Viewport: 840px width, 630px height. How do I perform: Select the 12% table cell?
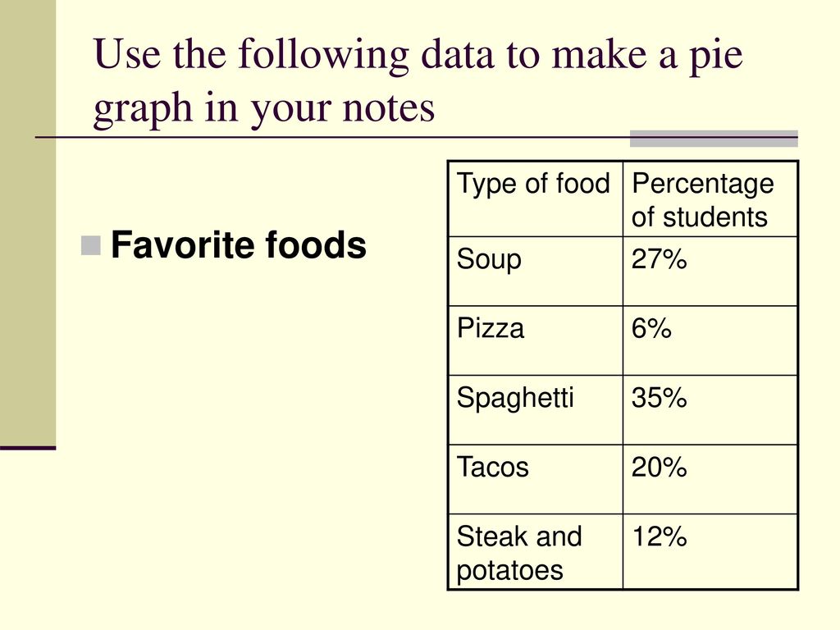click(710, 552)
